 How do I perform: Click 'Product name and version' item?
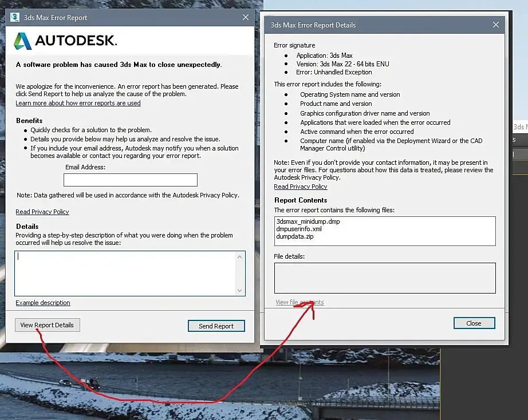click(x=336, y=104)
